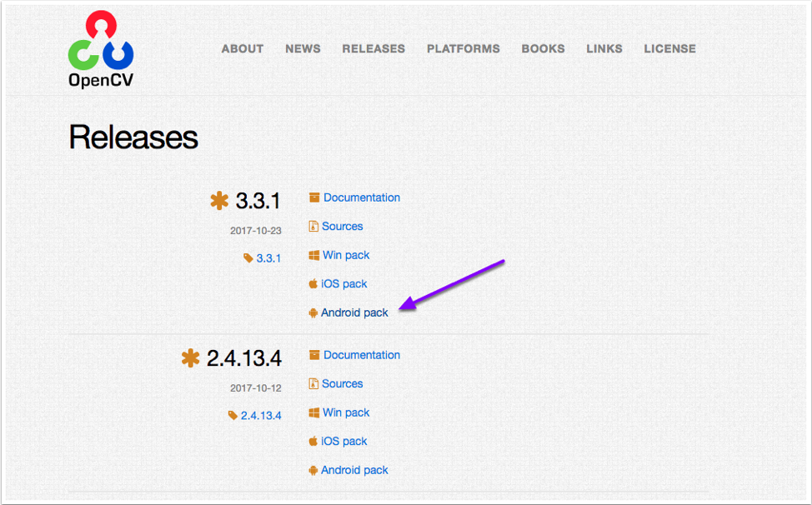812x505 pixels.
Task: Download Sources for version 3.3.1
Action: pos(343,226)
